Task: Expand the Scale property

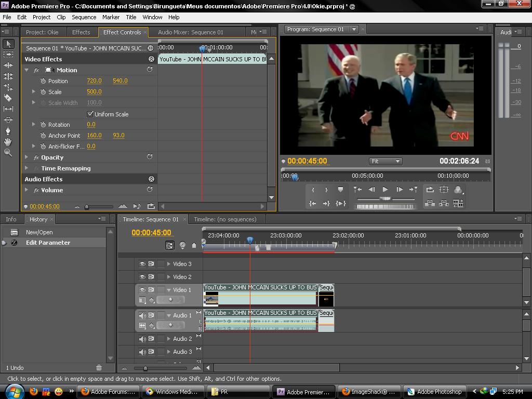Action: tap(34, 91)
